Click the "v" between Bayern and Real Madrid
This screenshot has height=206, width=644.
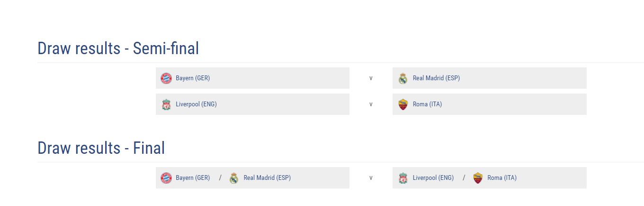tap(371, 78)
